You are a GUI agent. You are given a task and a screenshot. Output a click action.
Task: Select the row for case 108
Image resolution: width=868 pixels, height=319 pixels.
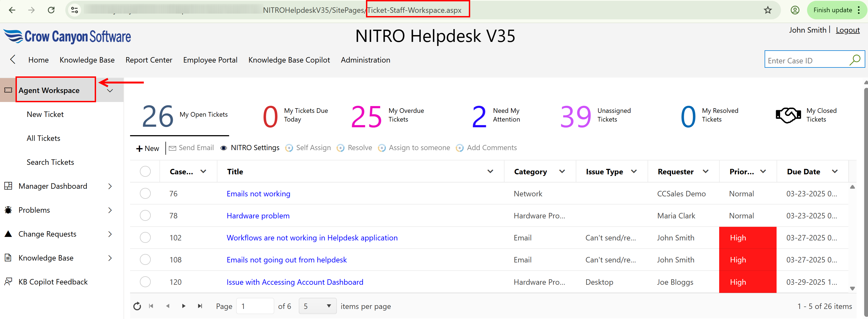[145, 259]
